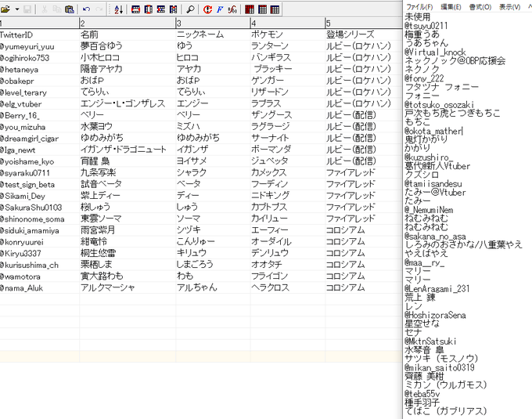
Task: Open the 編集(E) menu in Notepad
Action: (x=451, y=7)
